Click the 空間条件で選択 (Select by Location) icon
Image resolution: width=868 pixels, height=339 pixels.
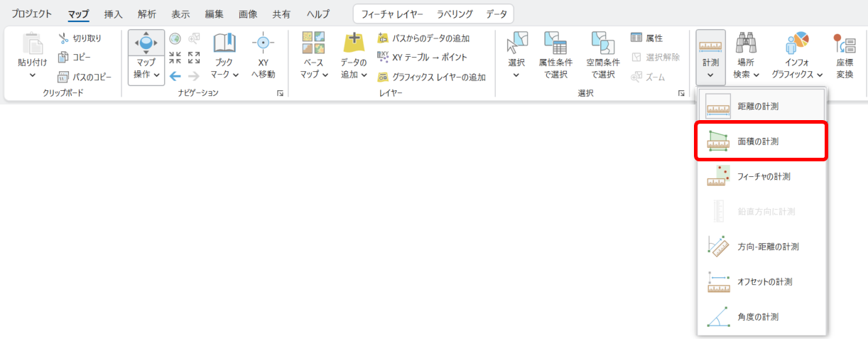tap(602, 44)
